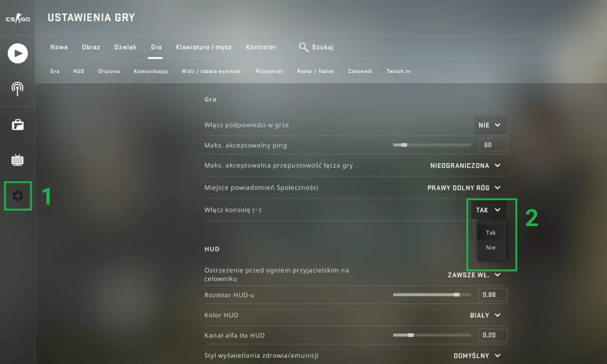Expand the Styl wyświetlania zdrowia/amunicji dropdown
Screen dimensions: 607x364
tap(477, 355)
